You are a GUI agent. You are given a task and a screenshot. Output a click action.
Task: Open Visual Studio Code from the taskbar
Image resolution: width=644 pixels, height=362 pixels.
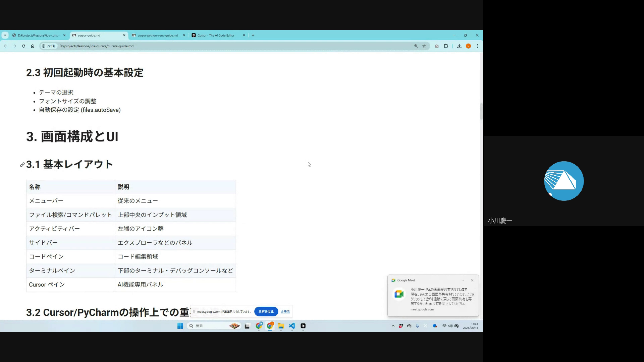292,326
